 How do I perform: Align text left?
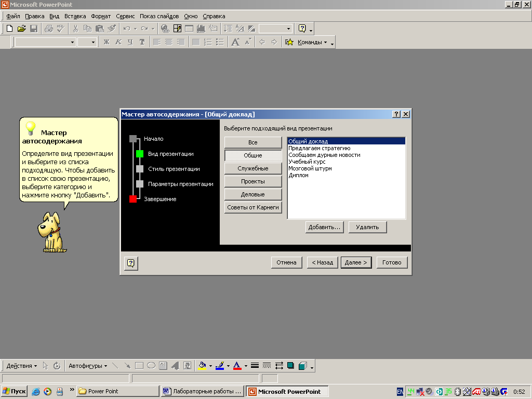[157, 42]
